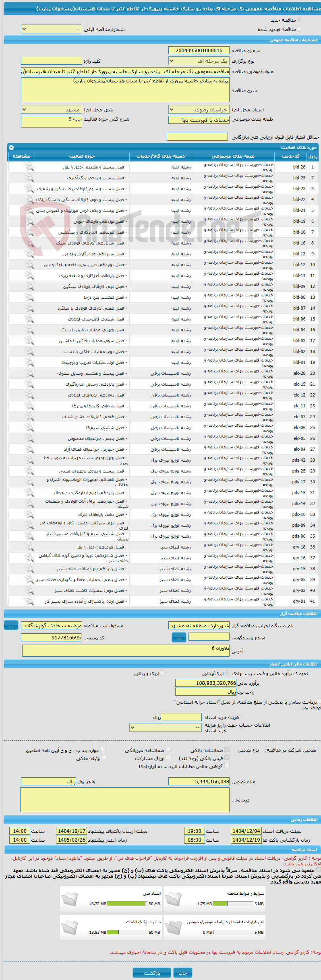Toggle the وثیقه ملکی checkbox

pyautogui.click(x=104, y=758)
